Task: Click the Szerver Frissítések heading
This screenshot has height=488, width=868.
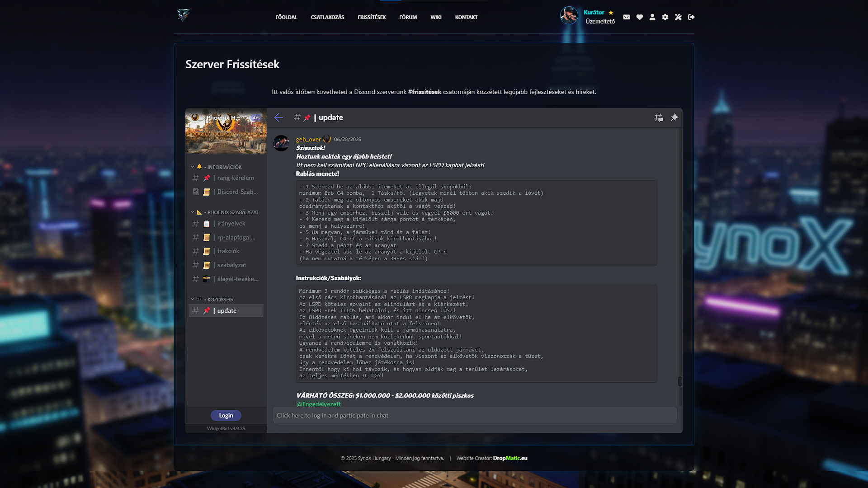Action: pos(232,64)
